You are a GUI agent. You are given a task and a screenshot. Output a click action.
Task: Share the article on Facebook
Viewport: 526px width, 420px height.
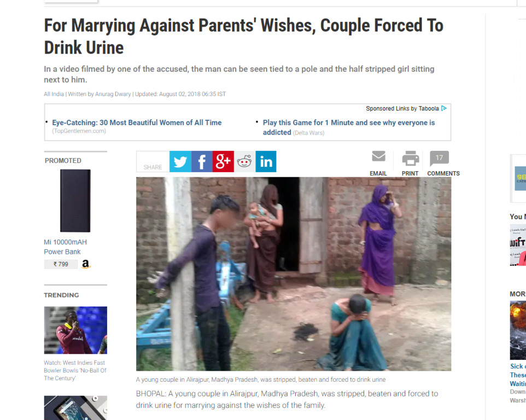coord(202,161)
